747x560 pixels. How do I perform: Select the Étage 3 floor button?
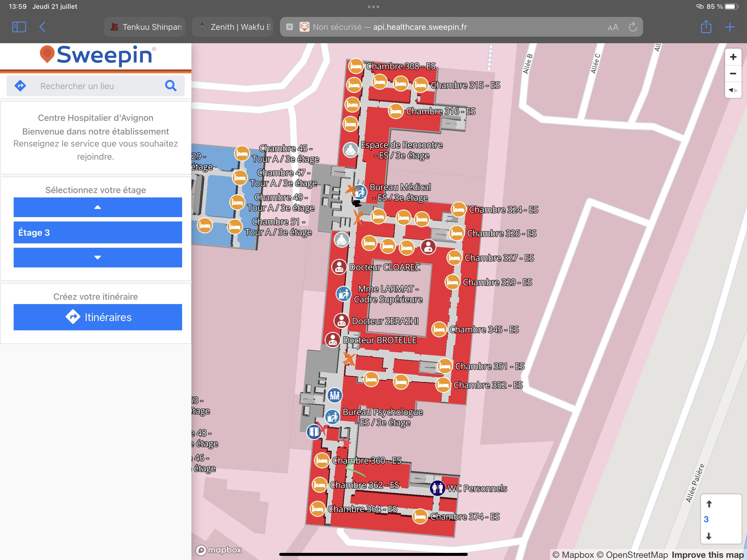(x=98, y=232)
